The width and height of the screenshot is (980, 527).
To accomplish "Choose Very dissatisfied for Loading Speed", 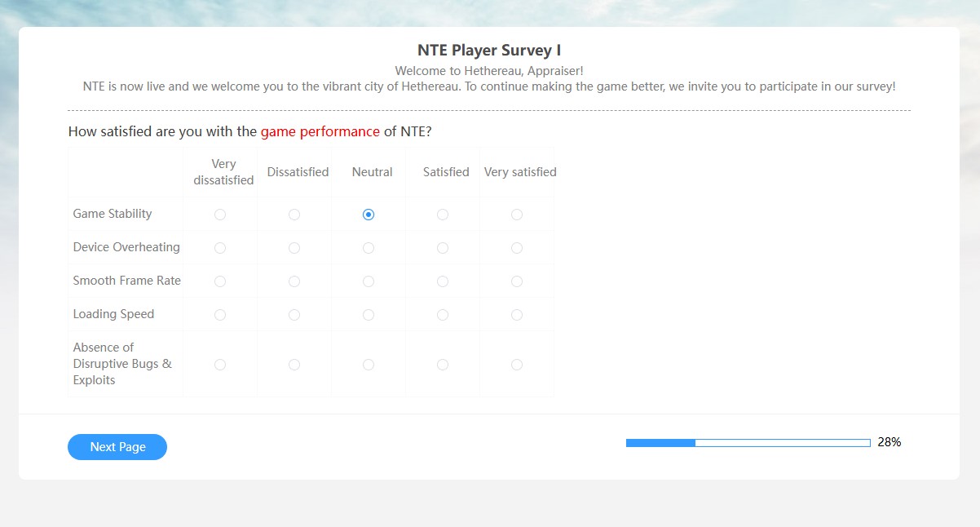I will (x=220, y=315).
